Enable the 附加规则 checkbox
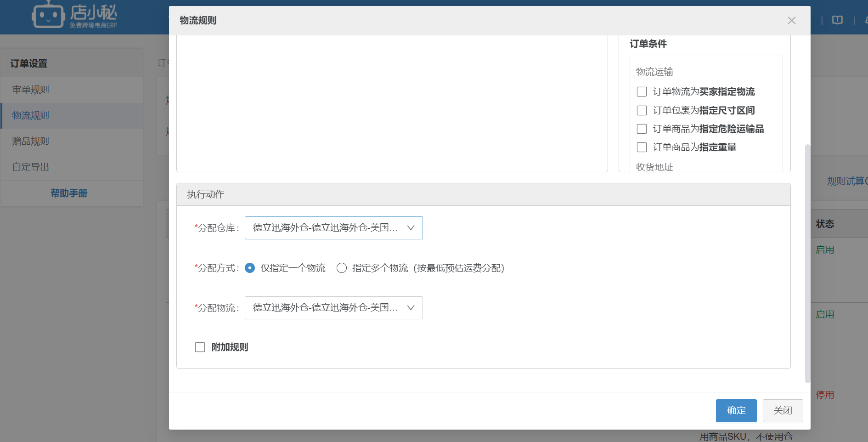 click(x=200, y=347)
